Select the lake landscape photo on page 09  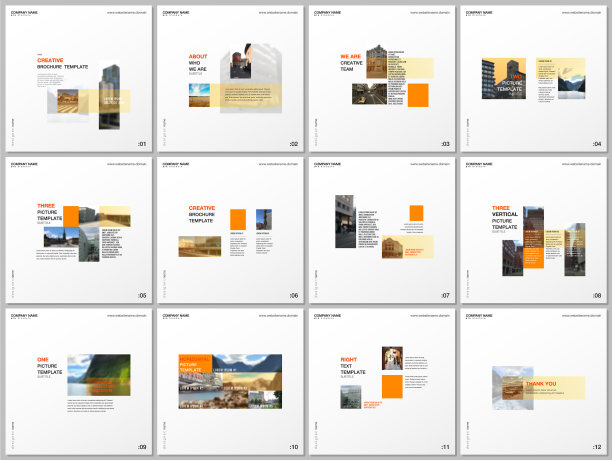pyautogui.click(x=99, y=375)
